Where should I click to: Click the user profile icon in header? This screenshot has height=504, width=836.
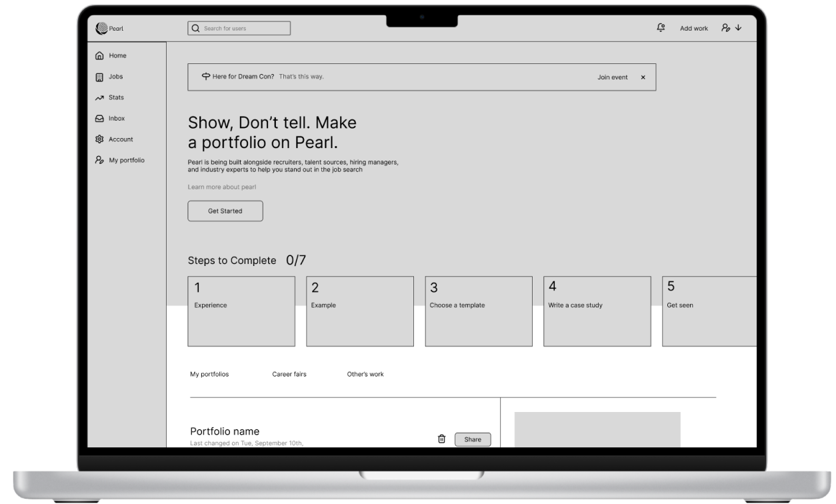tap(726, 28)
